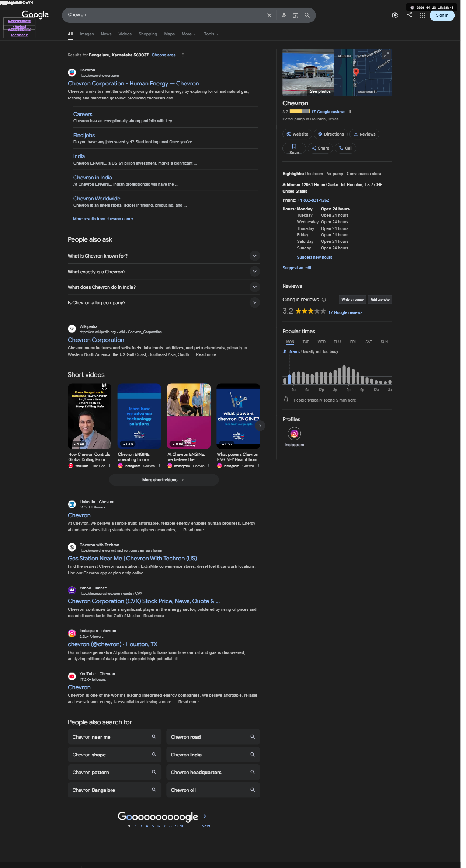Open options for the YouTube short video
The width and height of the screenshot is (466, 868).
tap(109, 466)
